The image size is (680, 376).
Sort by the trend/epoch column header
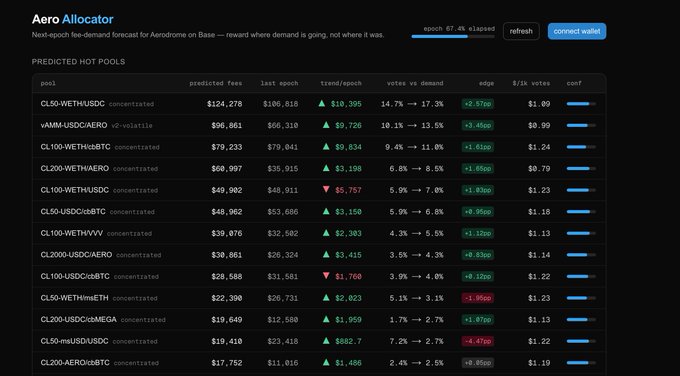341,83
